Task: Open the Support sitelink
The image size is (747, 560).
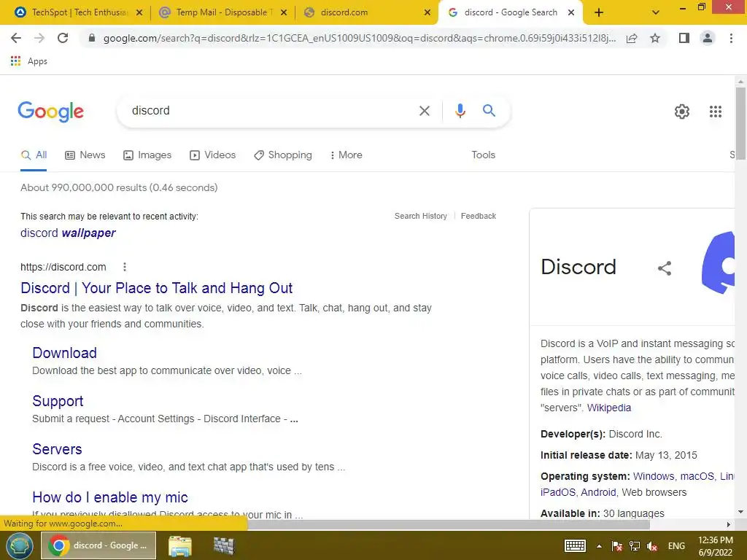Action: click(58, 401)
